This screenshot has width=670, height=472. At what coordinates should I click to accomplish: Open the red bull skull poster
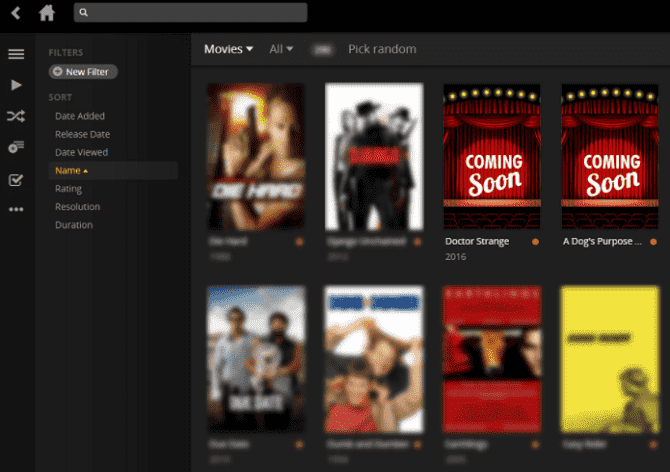(492, 359)
